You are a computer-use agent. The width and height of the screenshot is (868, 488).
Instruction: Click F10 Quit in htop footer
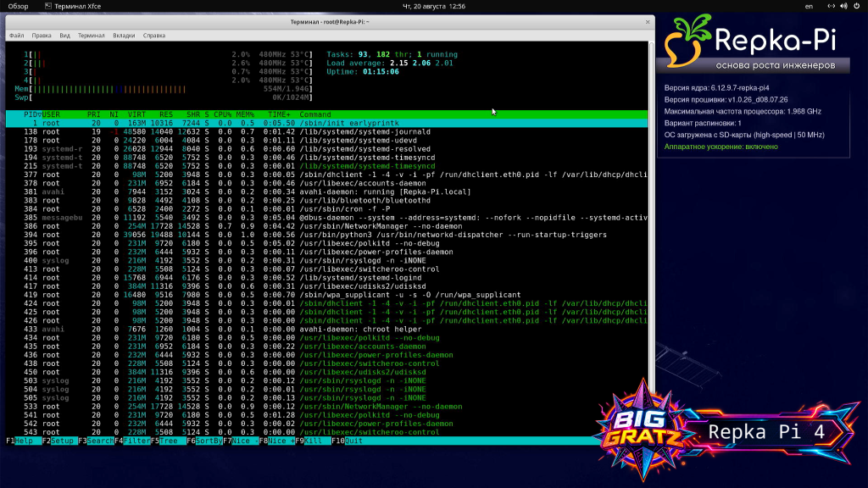point(347,441)
